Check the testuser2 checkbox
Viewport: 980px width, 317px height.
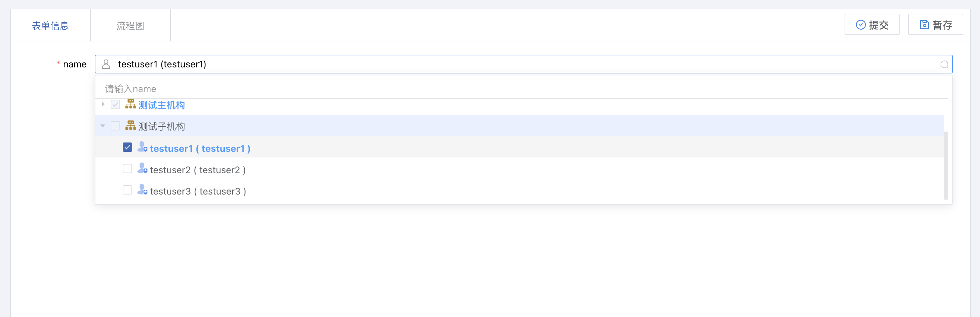pyautogui.click(x=127, y=169)
